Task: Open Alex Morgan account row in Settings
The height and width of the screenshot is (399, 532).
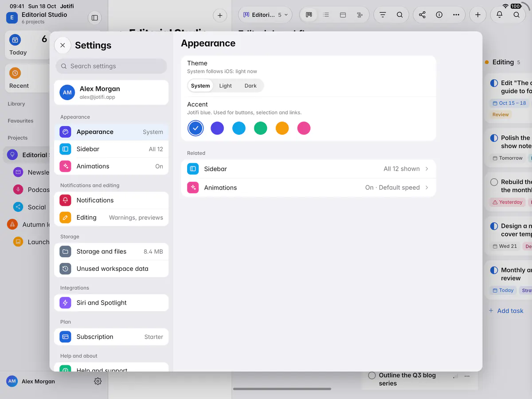Action: pos(111,92)
